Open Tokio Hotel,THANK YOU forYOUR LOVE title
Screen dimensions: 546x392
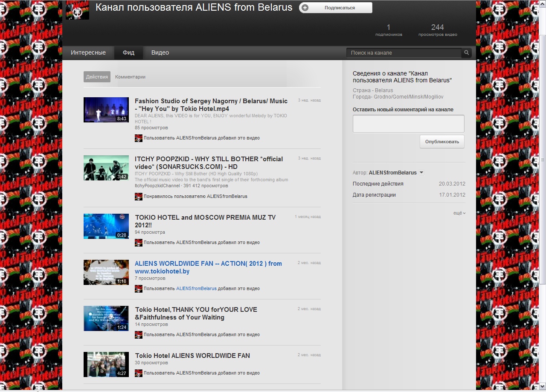[x=196, y=313]
